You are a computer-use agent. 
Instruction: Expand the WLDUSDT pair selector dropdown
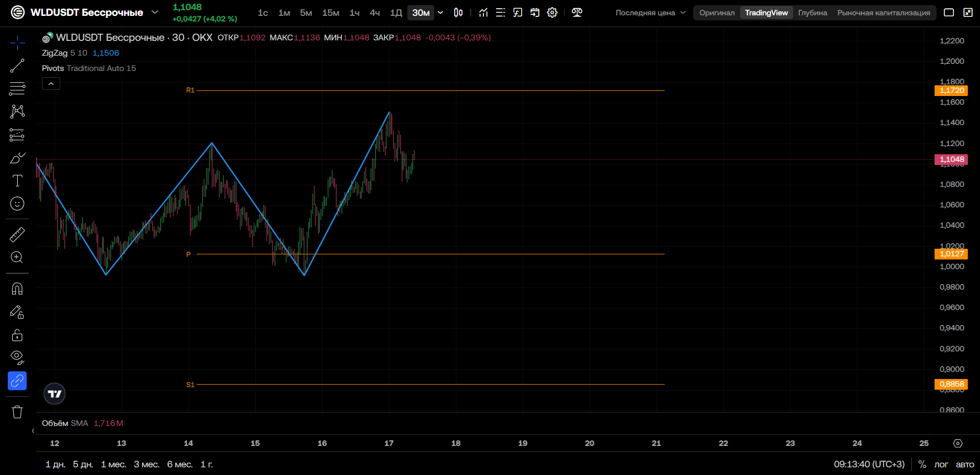click(x=155, y=12)
